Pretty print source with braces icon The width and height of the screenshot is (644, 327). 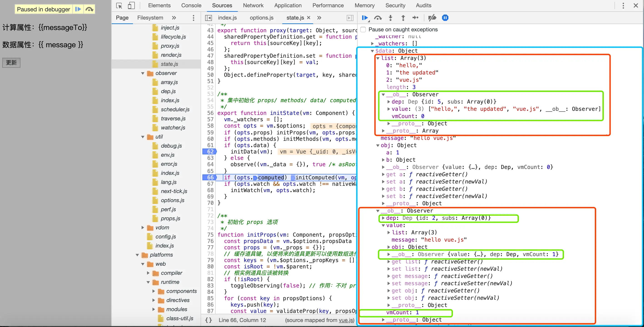(209, 320)
